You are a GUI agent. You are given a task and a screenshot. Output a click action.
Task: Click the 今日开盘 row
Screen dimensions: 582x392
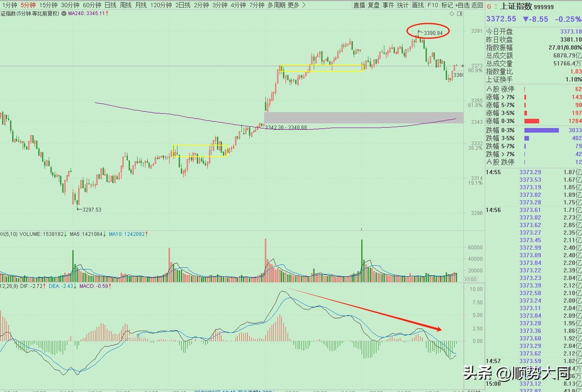point(534,31)
